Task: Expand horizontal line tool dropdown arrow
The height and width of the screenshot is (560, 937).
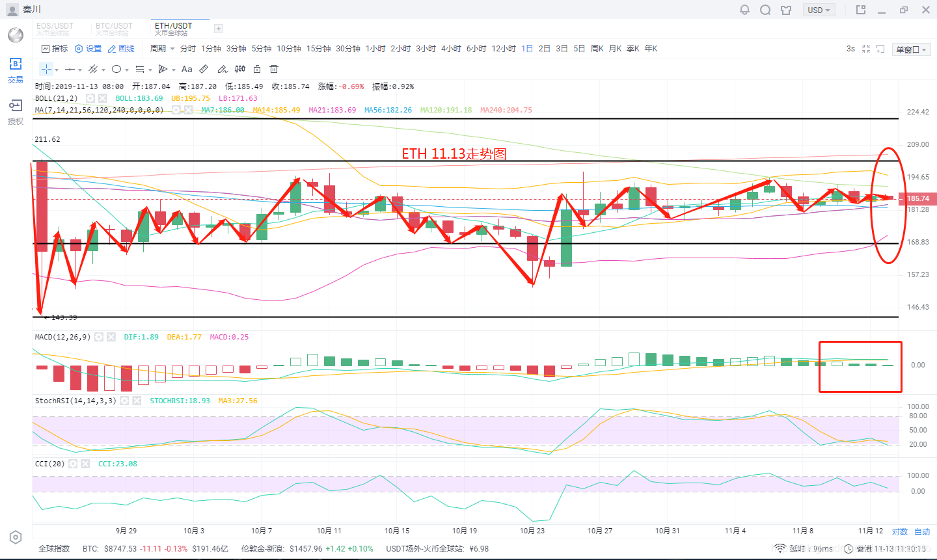Action: pos(80,70)
